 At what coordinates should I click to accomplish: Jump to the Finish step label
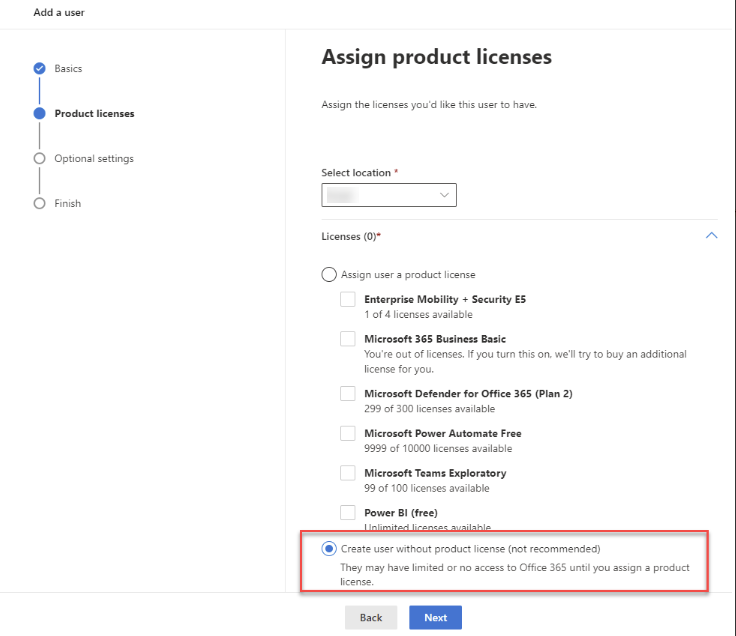pos(68,204)
